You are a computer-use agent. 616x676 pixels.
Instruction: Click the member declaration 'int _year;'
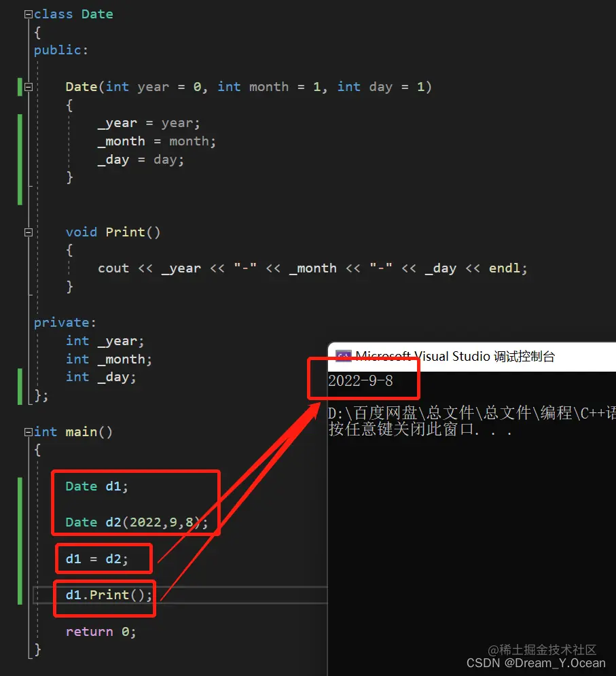click(105, 341)
